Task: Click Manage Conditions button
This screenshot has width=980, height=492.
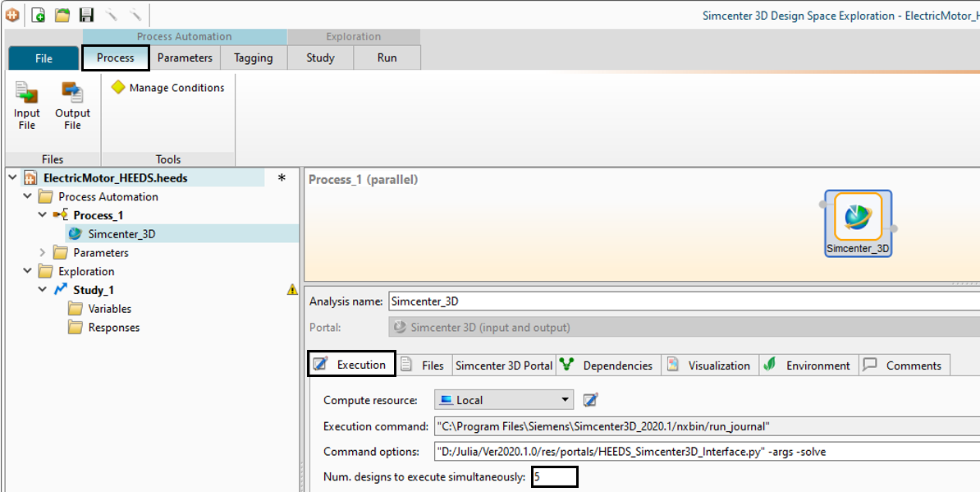Action: 168,88
